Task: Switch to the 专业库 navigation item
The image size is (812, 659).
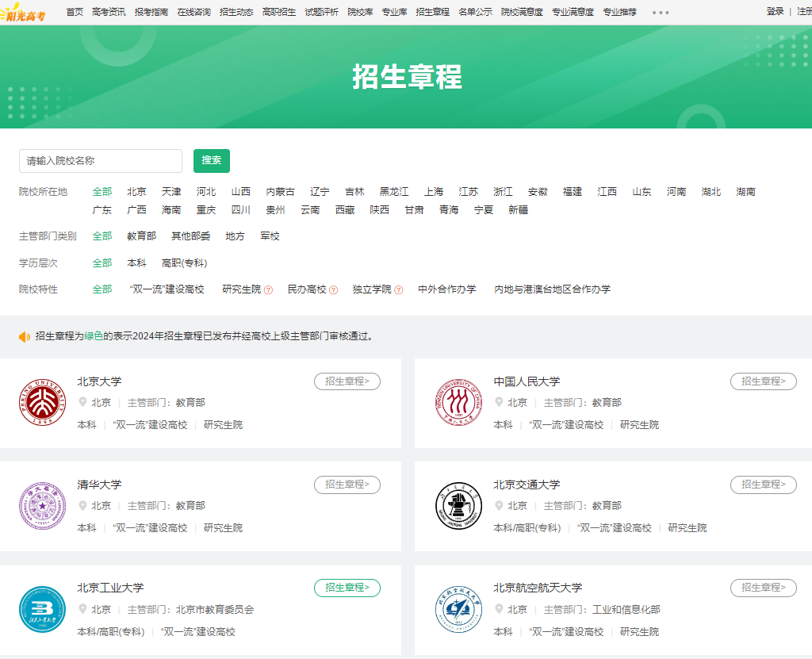Action: [x=395, y=12]
